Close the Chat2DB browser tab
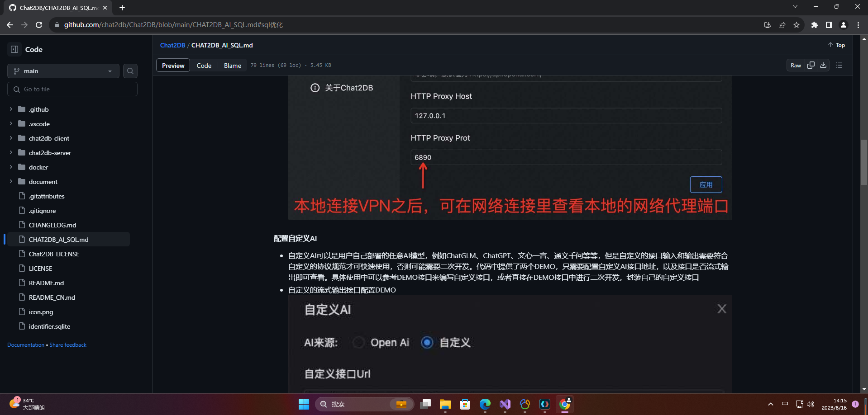The width and height of the screenshot is (868, 415). [x=105, y=8]
